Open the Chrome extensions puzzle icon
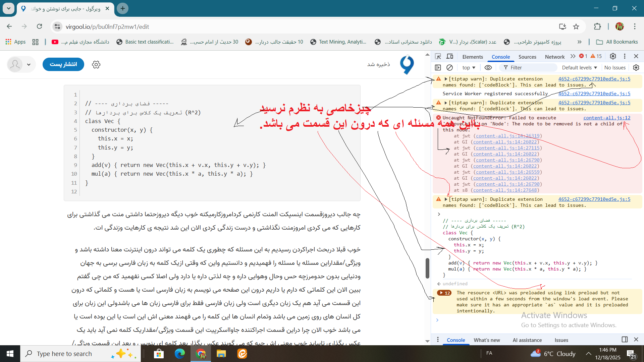The image size is (644, 362). click(597, 26)
